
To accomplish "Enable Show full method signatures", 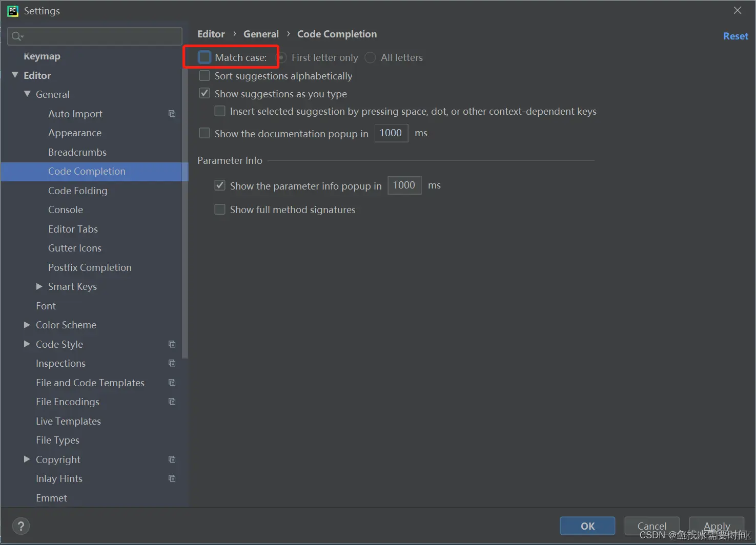I will click(220, 209).
